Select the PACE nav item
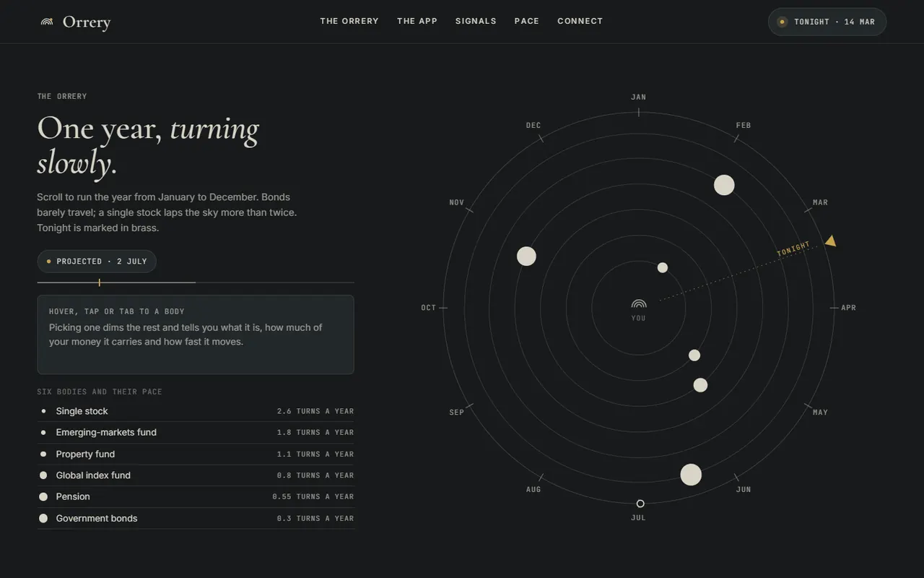Image resolution: width=924 pixels, height=578 pixels. pos(527,21)
